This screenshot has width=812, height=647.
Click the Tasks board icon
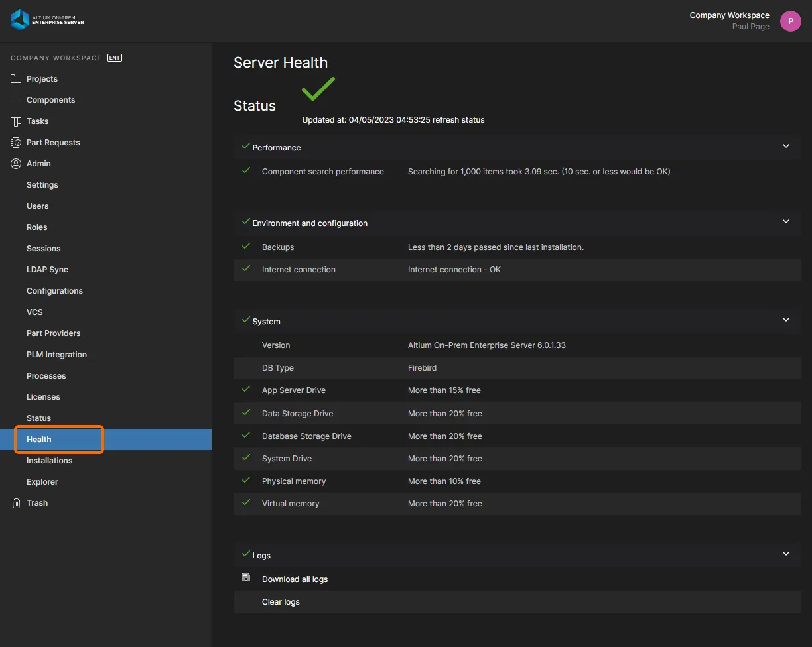16,121
